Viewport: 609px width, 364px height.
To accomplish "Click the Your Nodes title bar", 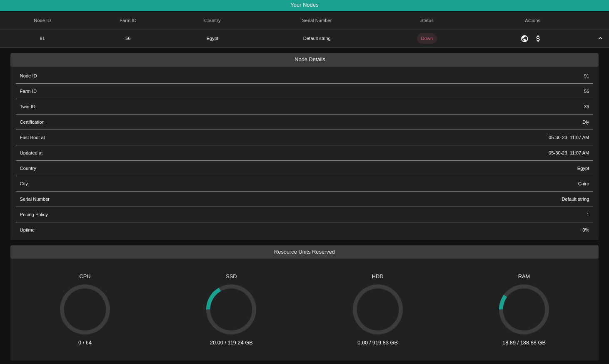I will coord(304,5).
